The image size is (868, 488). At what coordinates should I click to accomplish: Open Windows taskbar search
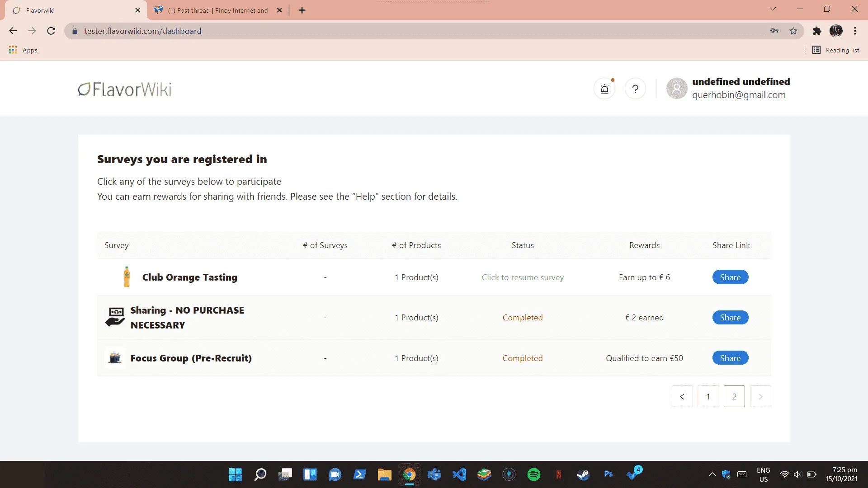260,474
